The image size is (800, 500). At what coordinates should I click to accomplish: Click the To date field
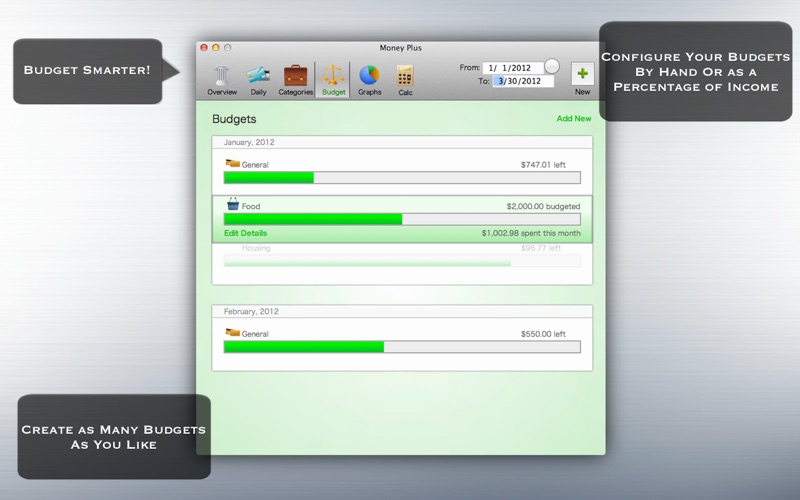click(x=523, y=81)
